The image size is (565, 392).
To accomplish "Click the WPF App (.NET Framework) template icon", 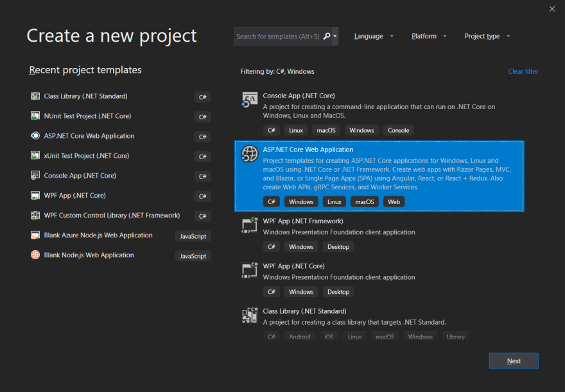I will click(x=249, y=226).
